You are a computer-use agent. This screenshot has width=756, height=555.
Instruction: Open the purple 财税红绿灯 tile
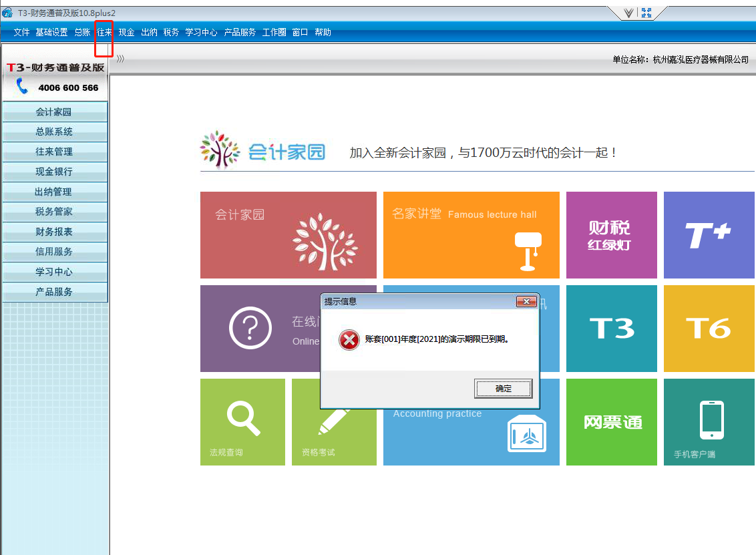[612, 235]
